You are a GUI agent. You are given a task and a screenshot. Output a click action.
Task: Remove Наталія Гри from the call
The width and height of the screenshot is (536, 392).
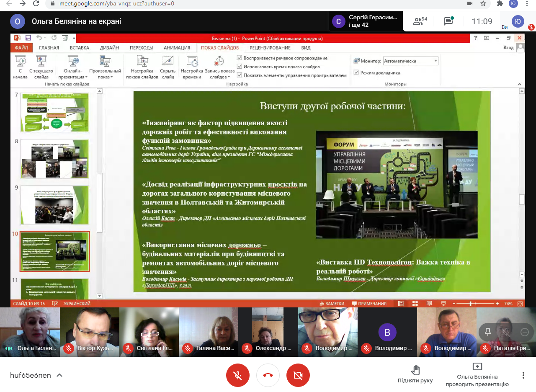(524, 332)
